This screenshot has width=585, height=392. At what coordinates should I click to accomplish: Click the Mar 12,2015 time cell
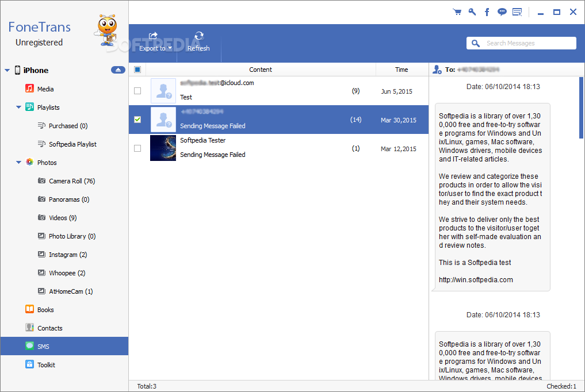pos(399,149)
